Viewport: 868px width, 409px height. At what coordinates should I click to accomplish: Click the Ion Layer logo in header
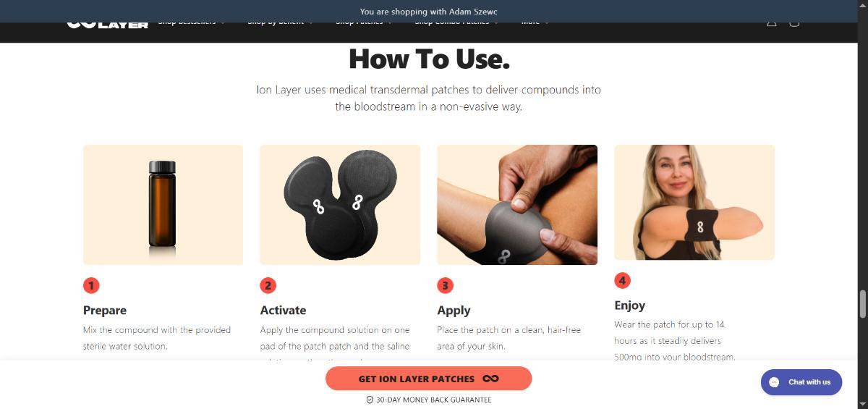[x=107, y=24]
